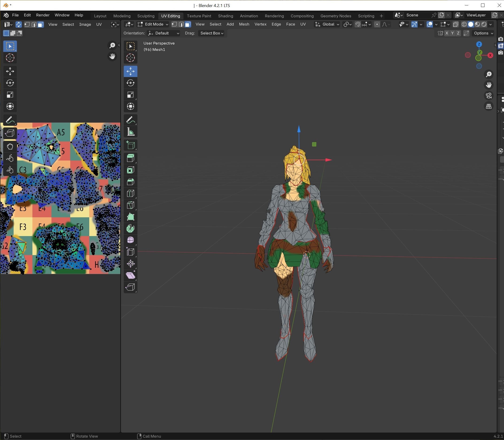Add a new workspace tab
504x440 pixels.
[381, 16]
